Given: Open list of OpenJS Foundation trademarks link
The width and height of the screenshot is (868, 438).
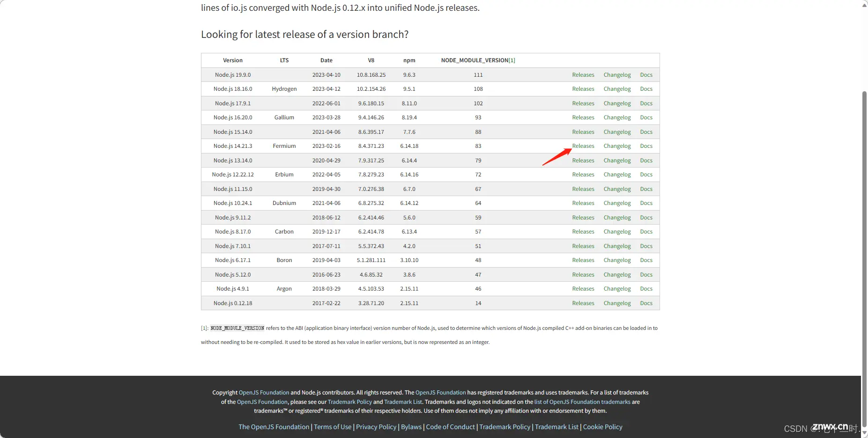Looking at the screenshot, I should [x=582, y=402].
